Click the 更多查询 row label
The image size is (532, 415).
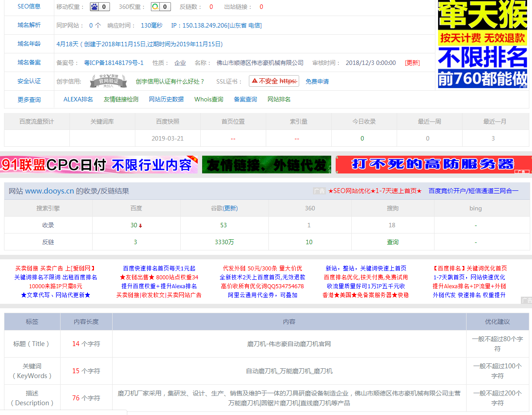[x=29, y=100]
